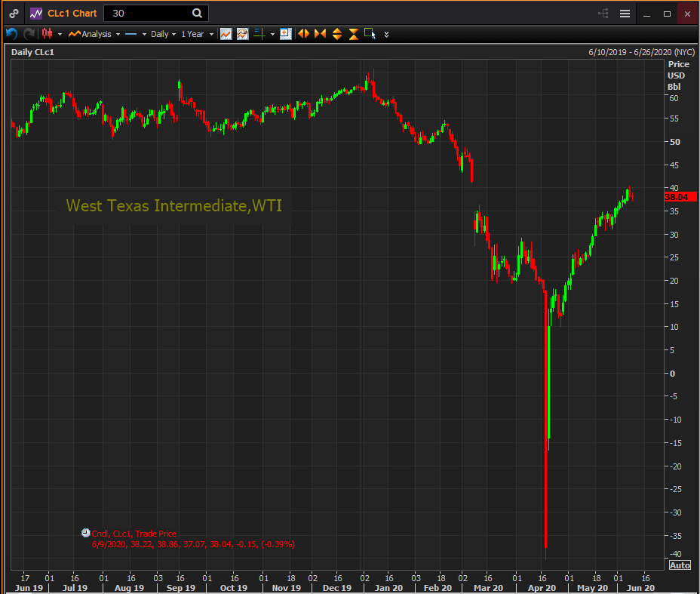Click the chart with hand edit icon
700x594 pixels.
(x=242, y=34)
